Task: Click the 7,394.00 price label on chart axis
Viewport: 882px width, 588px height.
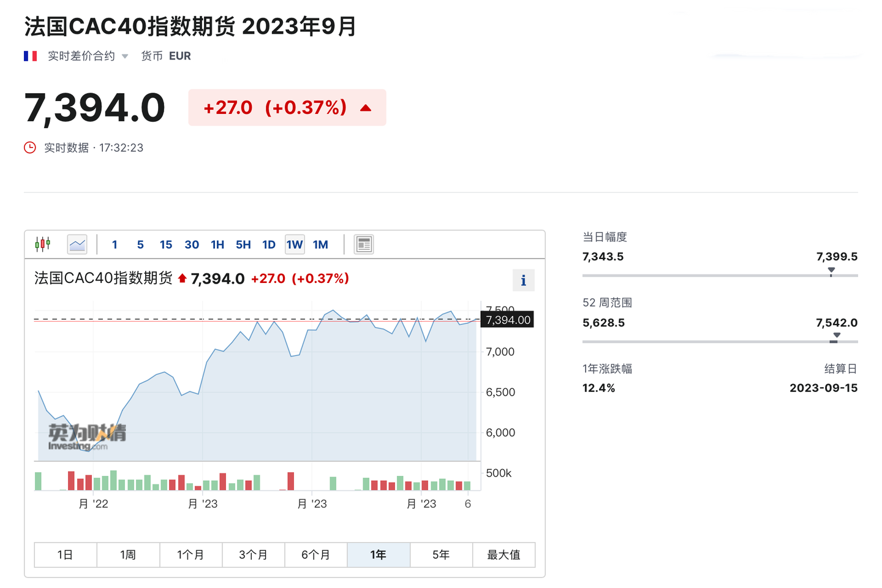Action: coord(507,319)
